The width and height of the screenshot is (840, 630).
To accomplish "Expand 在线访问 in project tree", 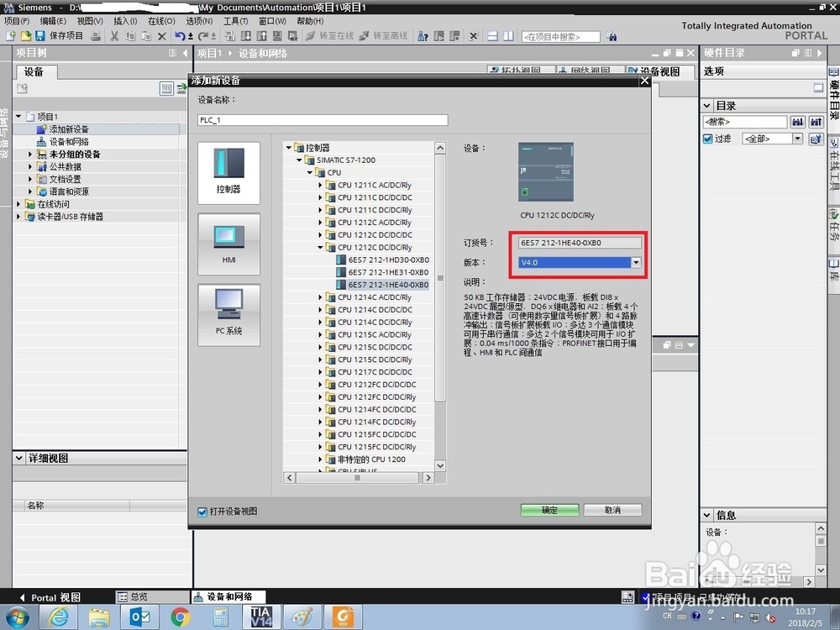I will click(18, 204).
